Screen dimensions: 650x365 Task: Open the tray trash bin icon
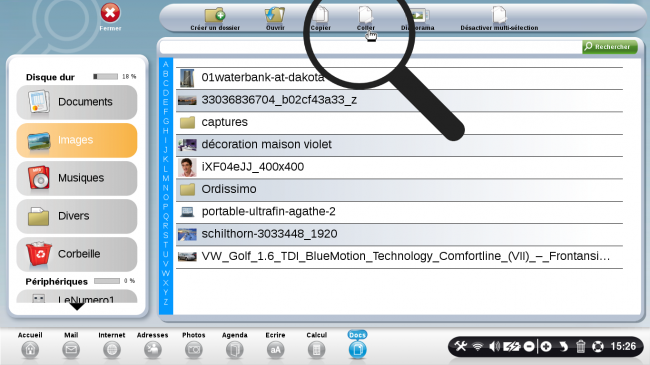pyautogui.click(x=581, y=346)
